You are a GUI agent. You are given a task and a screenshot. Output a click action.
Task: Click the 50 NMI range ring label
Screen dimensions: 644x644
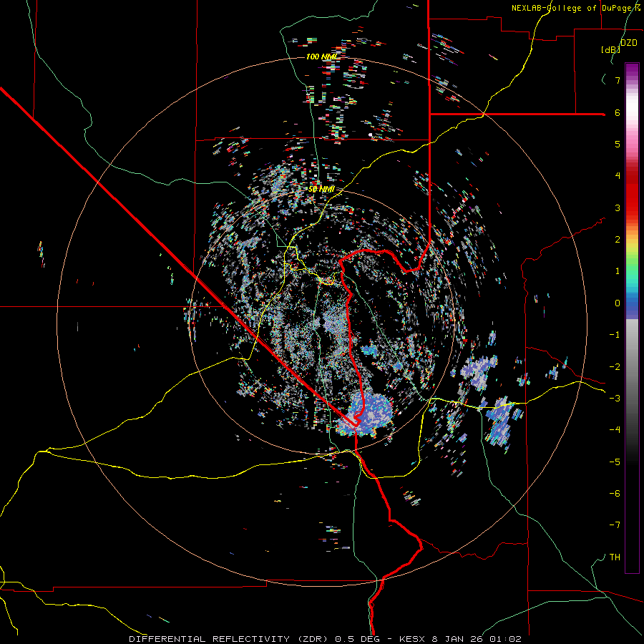321,190
